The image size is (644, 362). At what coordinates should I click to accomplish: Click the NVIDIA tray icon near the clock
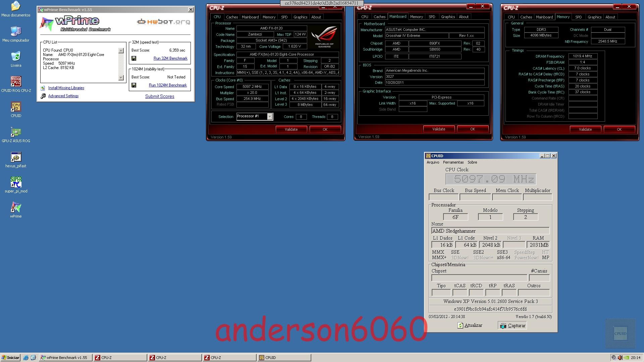626,358
